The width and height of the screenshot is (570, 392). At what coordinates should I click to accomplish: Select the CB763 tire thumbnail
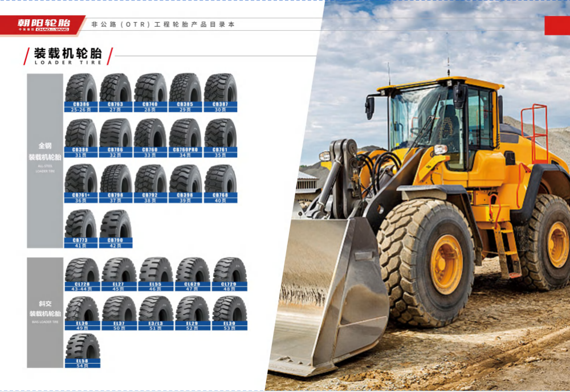pyautogui.click(x=116, y=88)
